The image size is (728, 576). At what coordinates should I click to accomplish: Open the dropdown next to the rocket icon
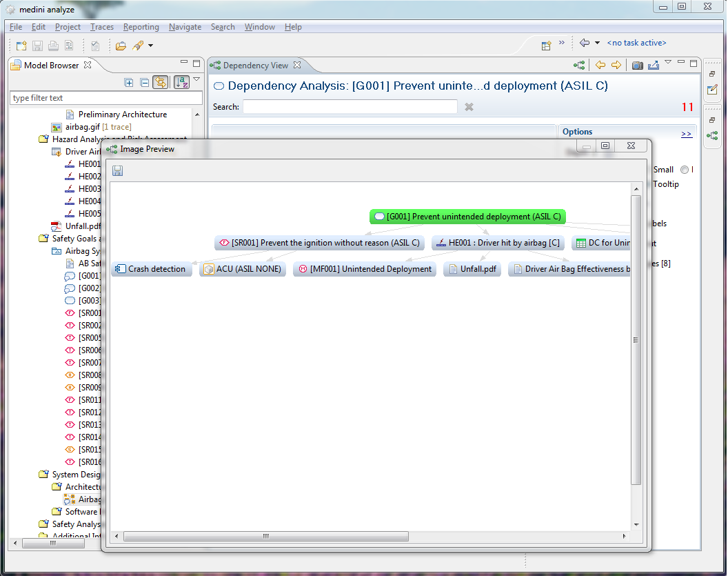[x=150, y=46]
